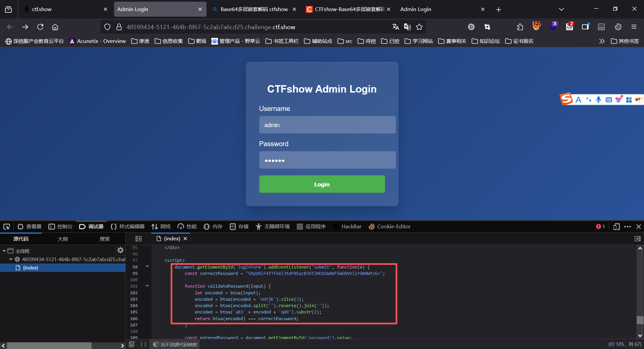The width and height of the screenshot is (644, 349).
Task: Select Sogou voice input microphone icon
Action: 598,99
